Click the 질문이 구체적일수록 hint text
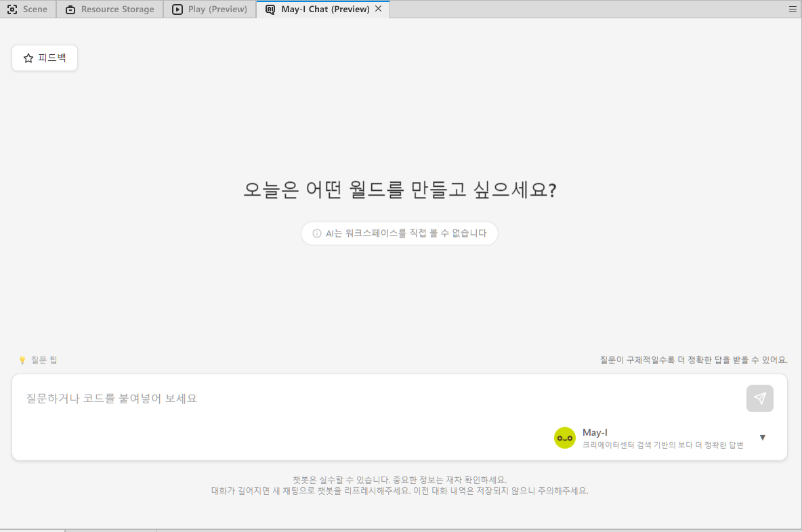The width and height of the screenshot is (802, 532). click(694, 360)
